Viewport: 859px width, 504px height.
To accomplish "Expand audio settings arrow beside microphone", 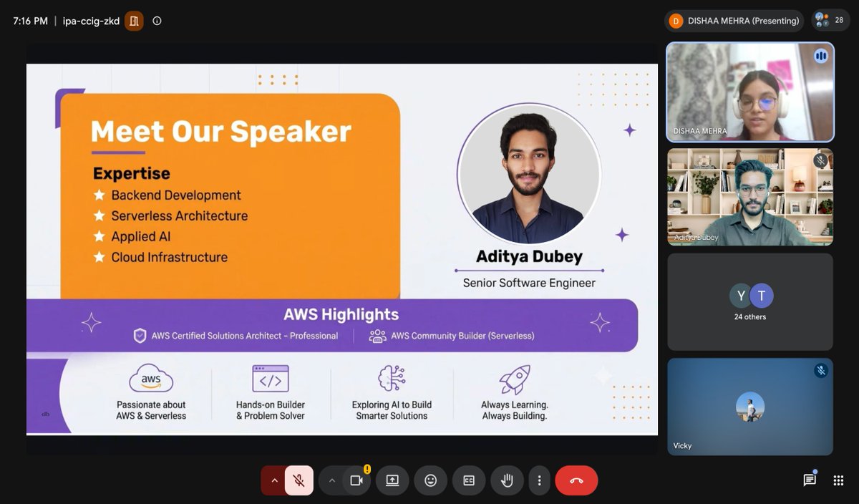I will pyautogui.click(x=273, y=480).
